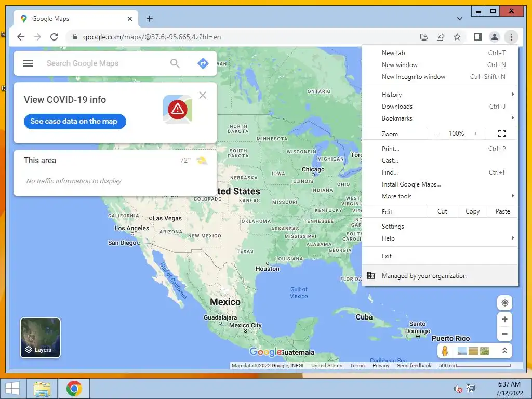Choose Find... in the menu
The height and width of the screenshot is (399, 532).
click(x=440, y=172)
